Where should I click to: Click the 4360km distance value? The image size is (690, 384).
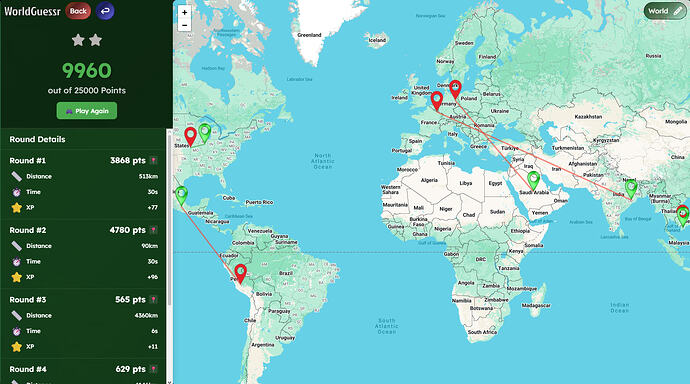[146, 315]
